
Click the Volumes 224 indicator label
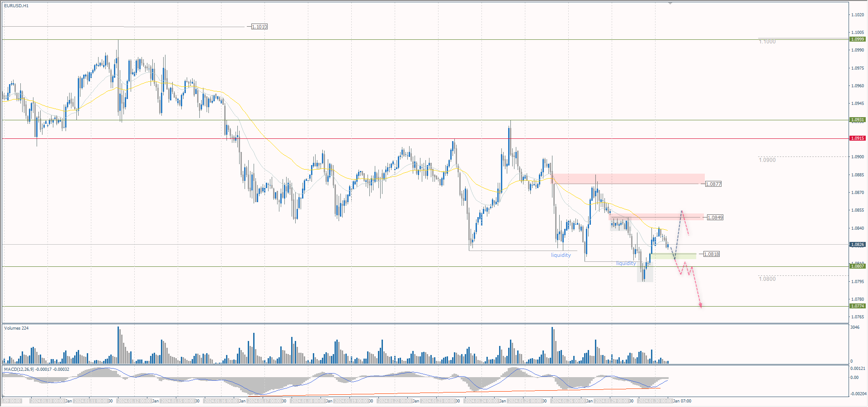(16, 328)
